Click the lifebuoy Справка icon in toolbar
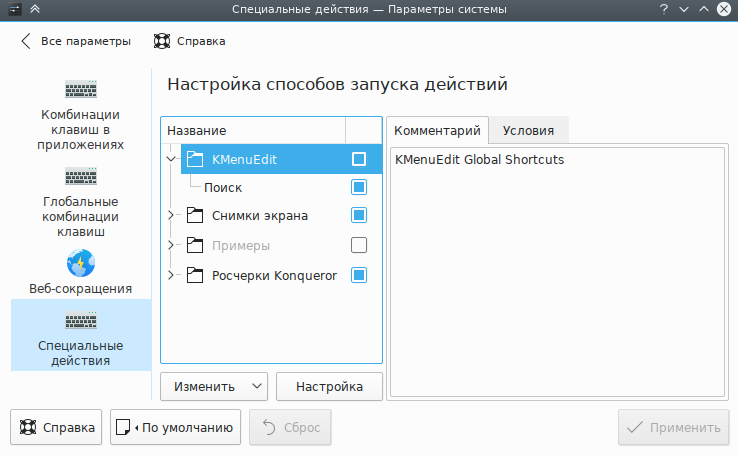Screen dimensions: 738x456 tap(162, 41)
